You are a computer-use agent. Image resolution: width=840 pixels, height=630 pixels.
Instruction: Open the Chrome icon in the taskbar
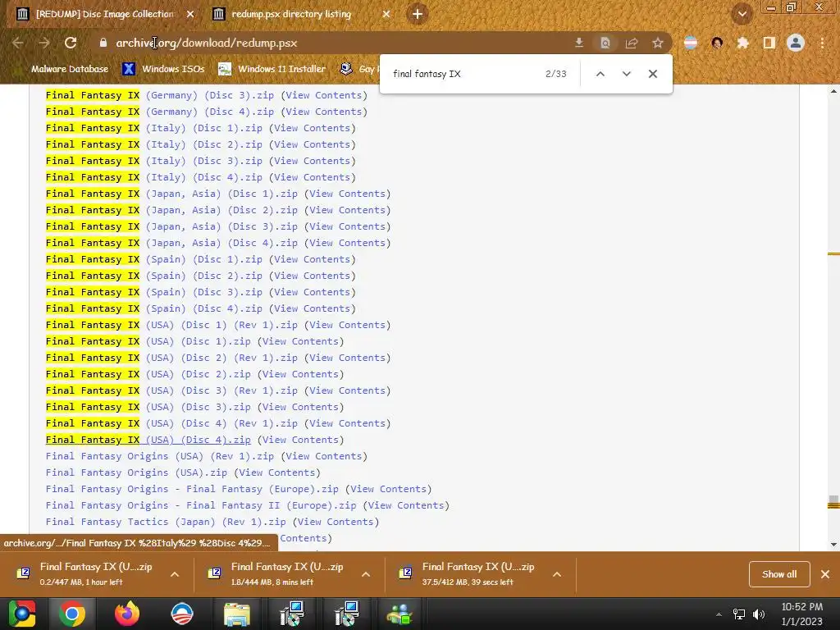(72, 614)
